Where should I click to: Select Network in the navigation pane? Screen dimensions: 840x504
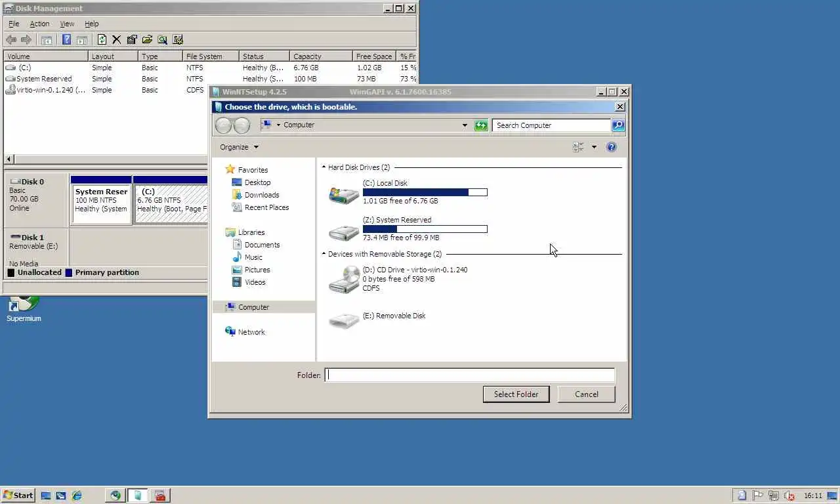[x=245, y=332]
